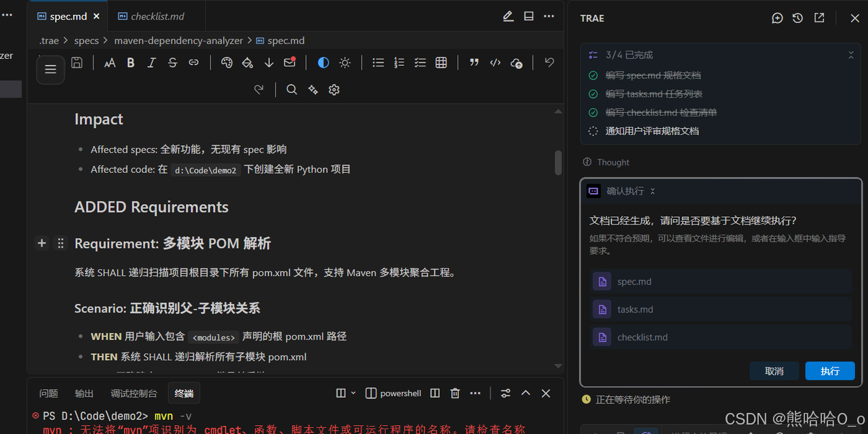Toggle italic formatting

[x=152, y=62]
